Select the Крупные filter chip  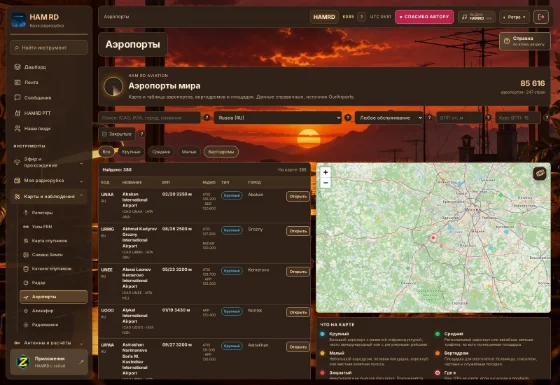tap(131, 152)
